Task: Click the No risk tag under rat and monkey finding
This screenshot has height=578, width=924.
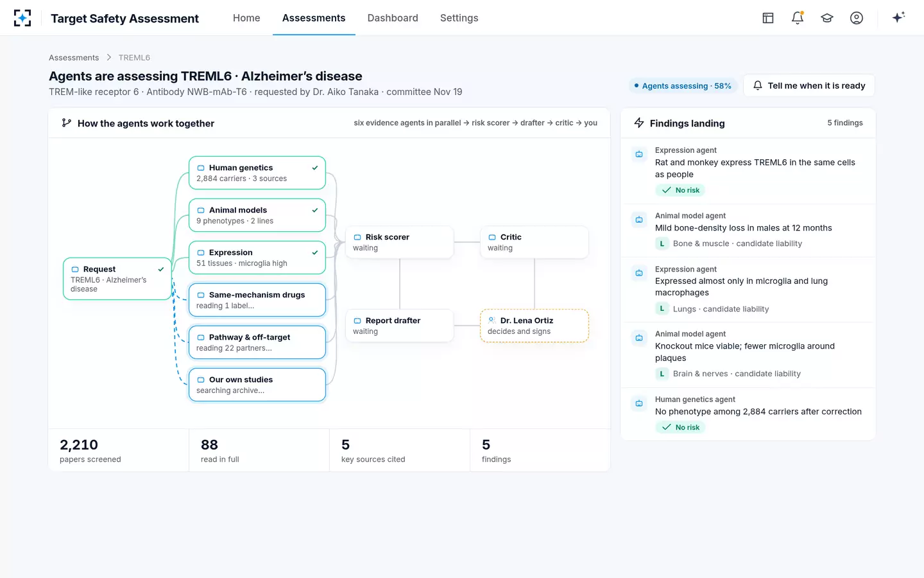Action: click(x=680, y=190)
